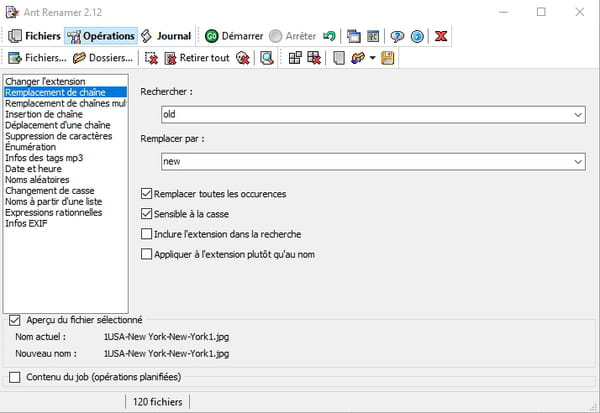
Task: Uncheck 'Remplacer toutes les occurences'
Action: click(x=147, y=194)
